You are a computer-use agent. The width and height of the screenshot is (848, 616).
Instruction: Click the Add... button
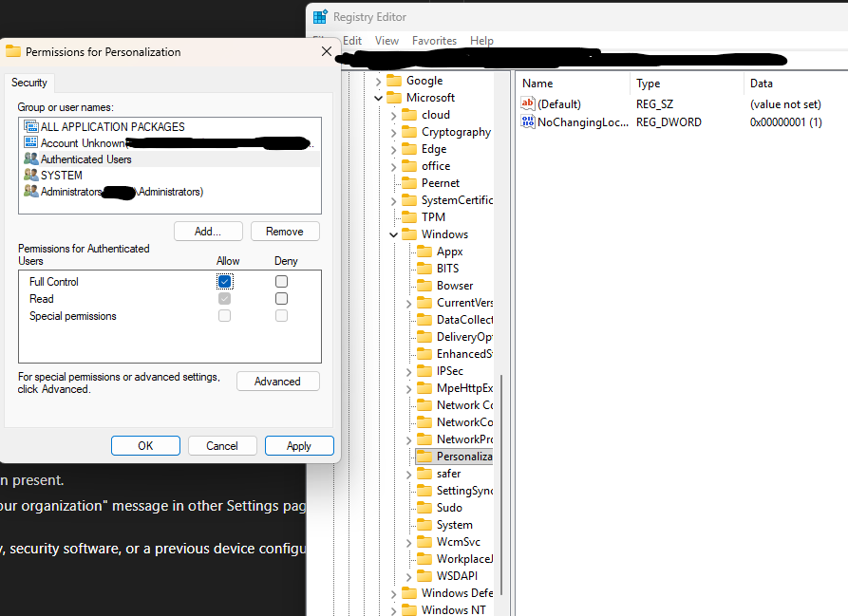(208, 232)
